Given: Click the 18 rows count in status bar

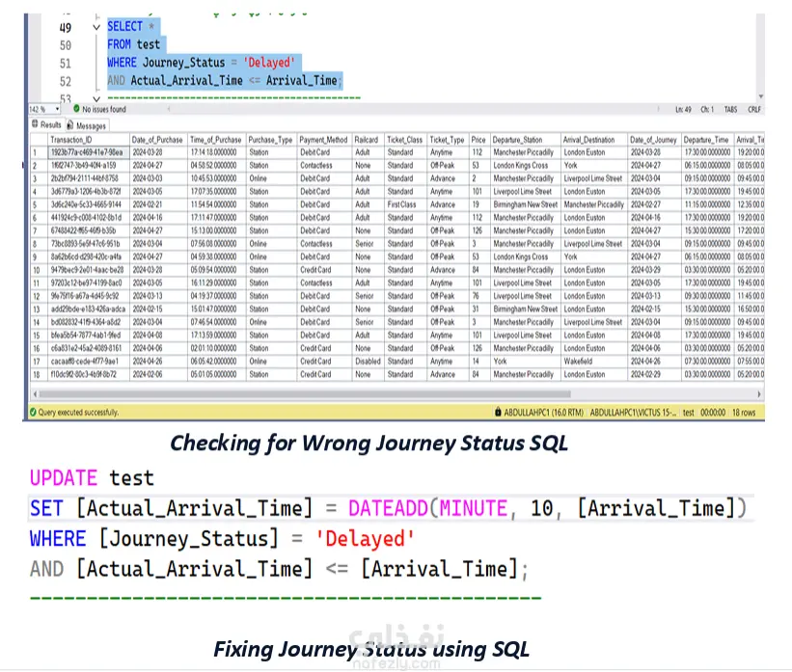Looking at the screenshot, I should [744, 413].
